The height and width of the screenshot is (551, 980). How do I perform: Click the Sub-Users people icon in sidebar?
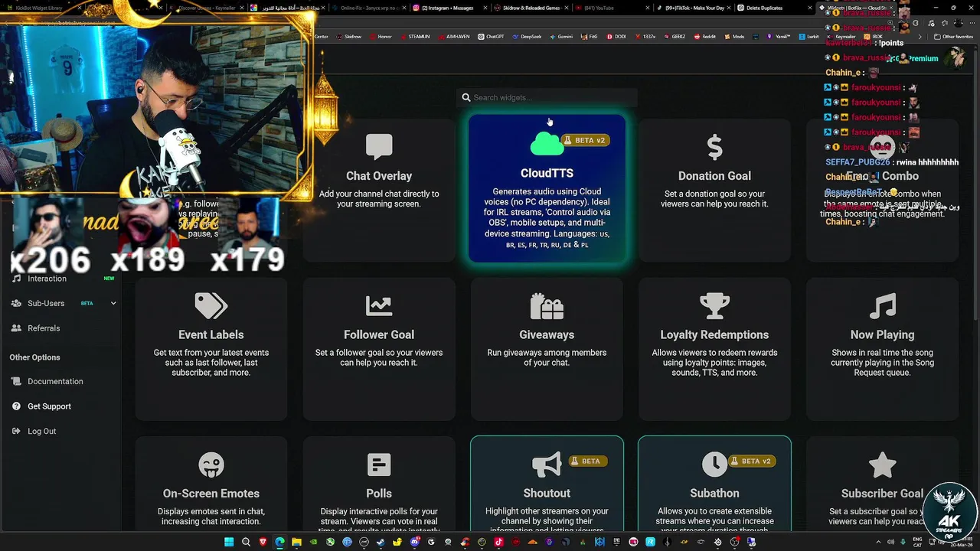pos(16,303)
